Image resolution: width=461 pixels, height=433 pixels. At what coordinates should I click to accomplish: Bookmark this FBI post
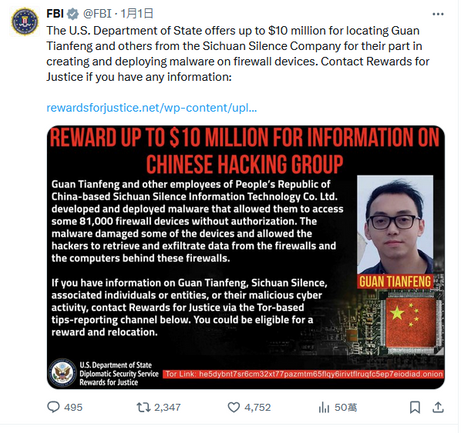(415, 407)
